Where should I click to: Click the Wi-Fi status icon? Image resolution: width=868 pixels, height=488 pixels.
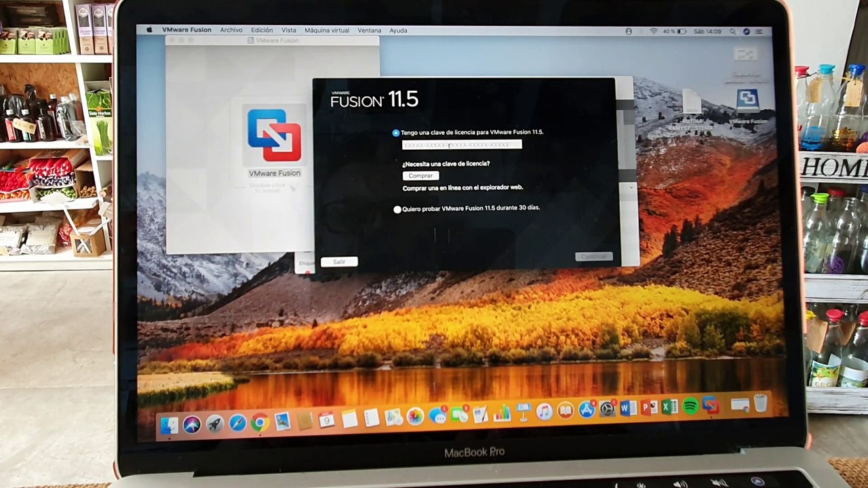coord(654,31)
